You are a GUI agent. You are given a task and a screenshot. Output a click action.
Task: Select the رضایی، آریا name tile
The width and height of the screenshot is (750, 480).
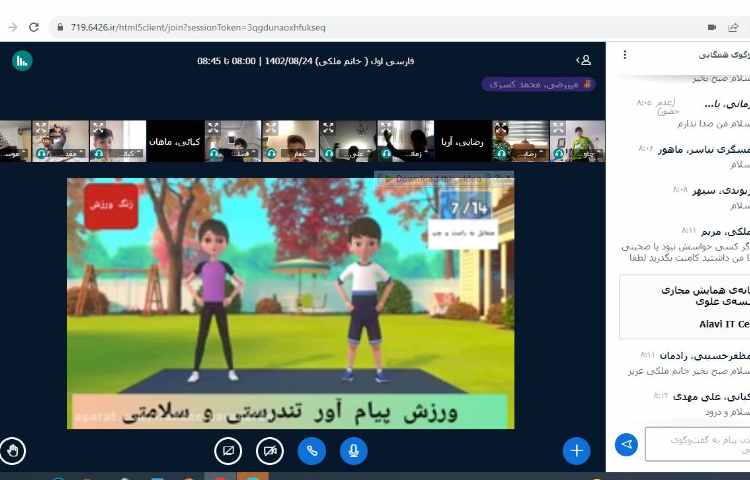463,141
